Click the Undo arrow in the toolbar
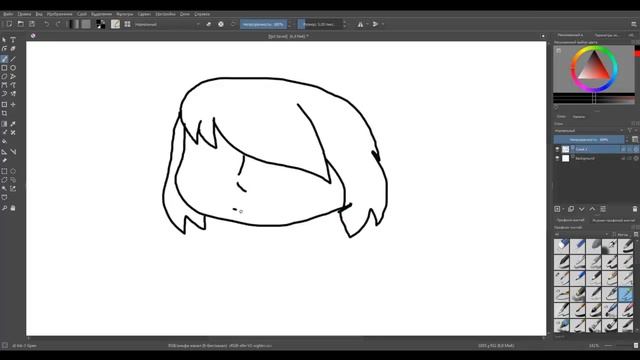This screenshot has height=360, width=640. 47,24
